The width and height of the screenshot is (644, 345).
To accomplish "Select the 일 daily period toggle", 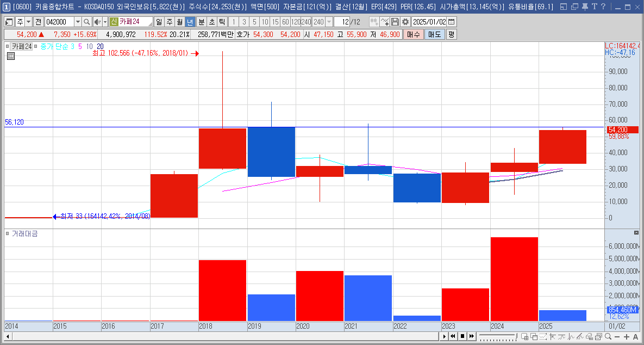I will (159, 22).
